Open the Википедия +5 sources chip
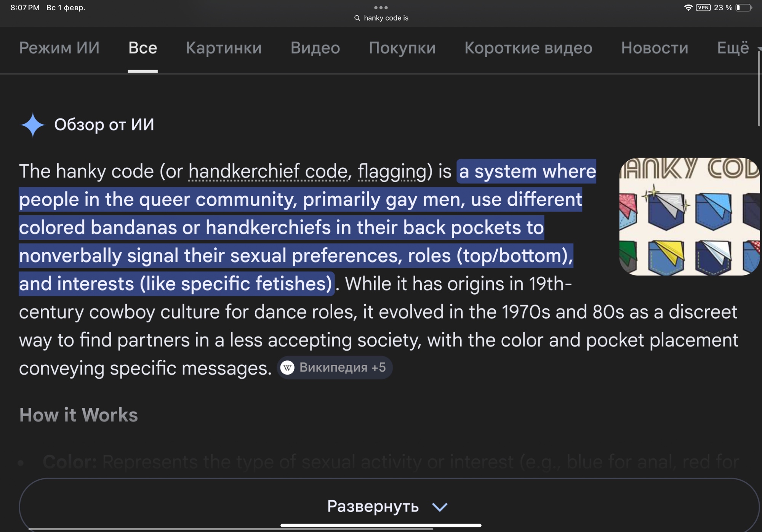Image resolution: width=762 pixels, height=532 pixels. point(335,368)
